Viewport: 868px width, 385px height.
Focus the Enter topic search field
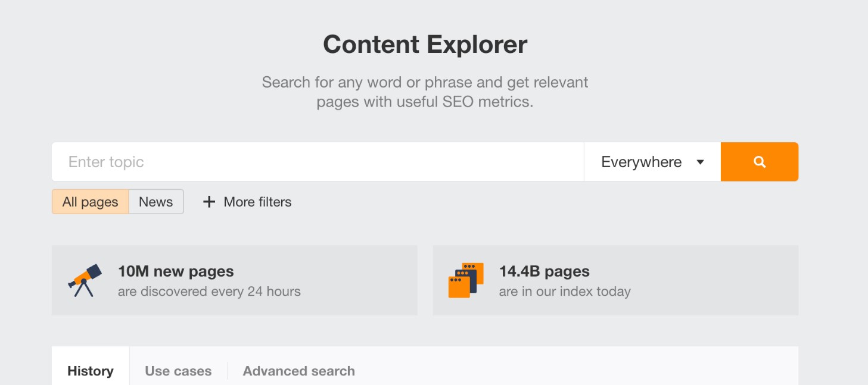click(x=317, y=162)
